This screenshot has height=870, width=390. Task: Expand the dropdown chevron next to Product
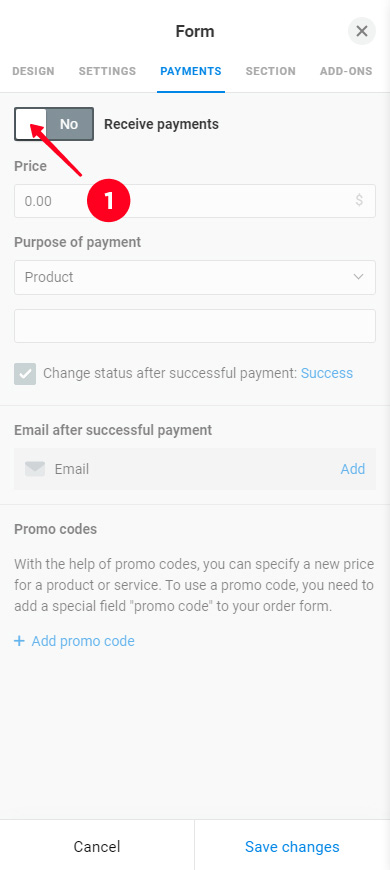click(x=358, y=277)
